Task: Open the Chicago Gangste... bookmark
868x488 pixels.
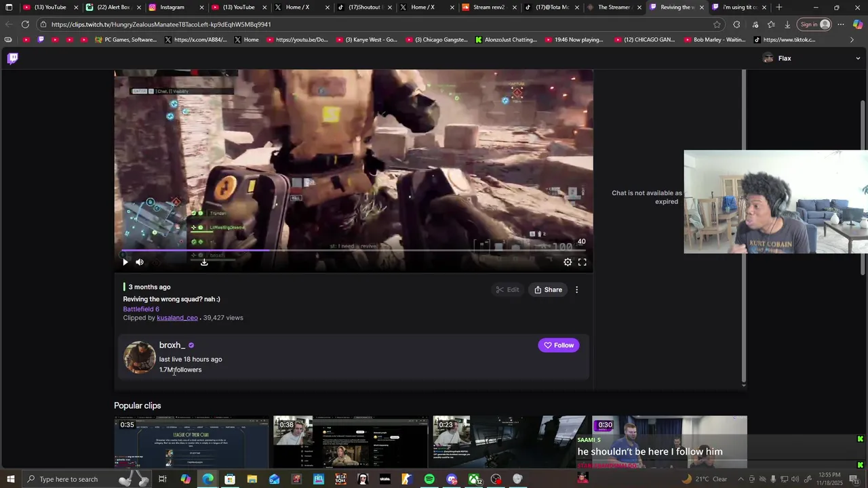Action: click(x=437, y=40)
